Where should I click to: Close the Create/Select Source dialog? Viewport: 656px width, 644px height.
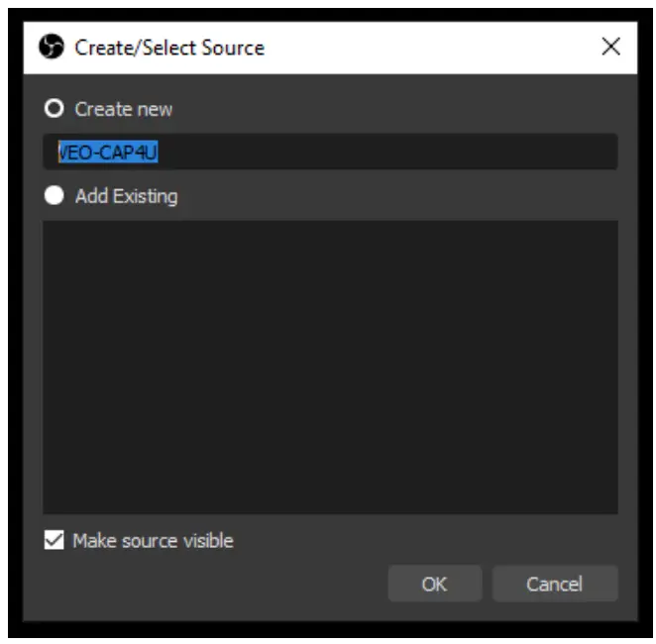coord(611,47)
